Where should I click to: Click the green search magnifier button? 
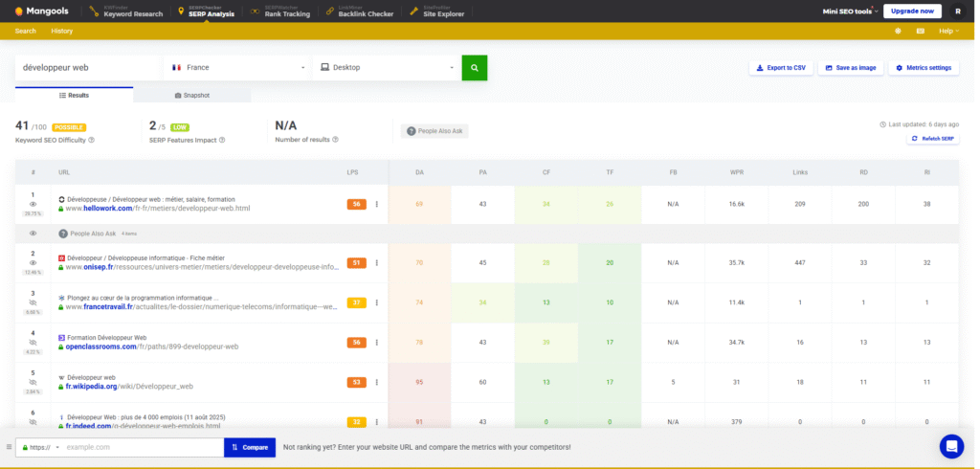(475, 68)
